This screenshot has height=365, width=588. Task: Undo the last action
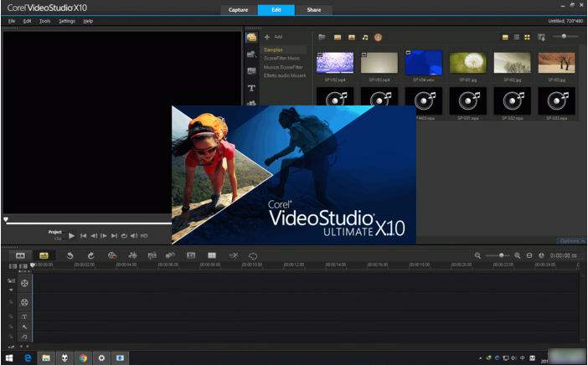click(x=70, y=255)
